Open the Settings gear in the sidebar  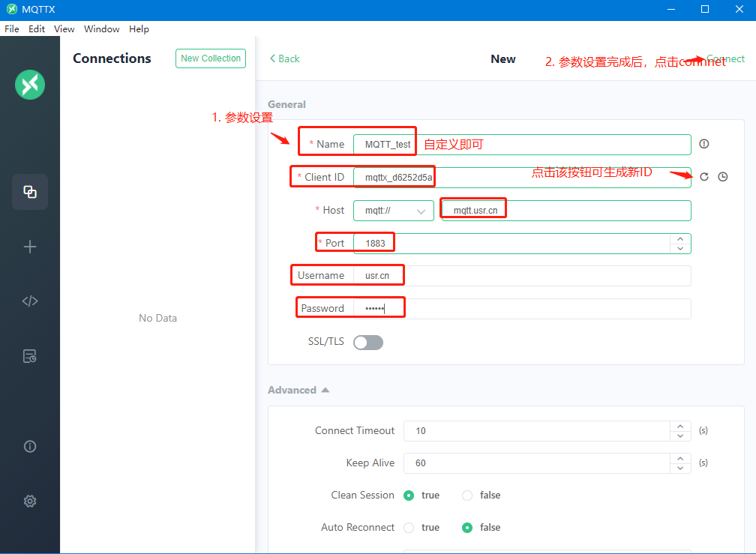point(30,501)
